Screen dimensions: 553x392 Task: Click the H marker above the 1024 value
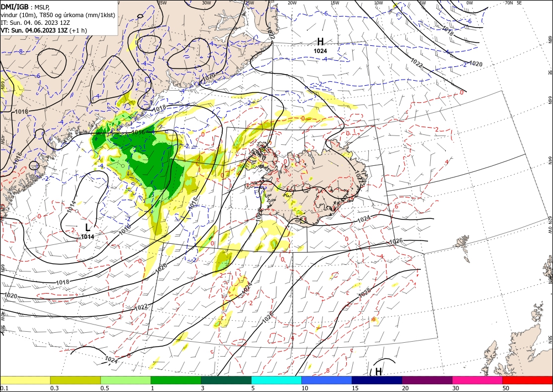click(x=320, y=43)
